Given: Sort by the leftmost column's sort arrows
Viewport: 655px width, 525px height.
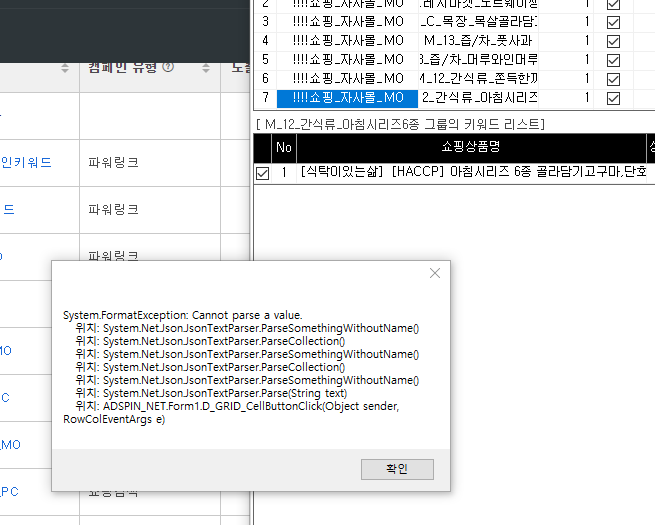Looking at the screenshot, I should pyautogui.click(x=65, y=67).
